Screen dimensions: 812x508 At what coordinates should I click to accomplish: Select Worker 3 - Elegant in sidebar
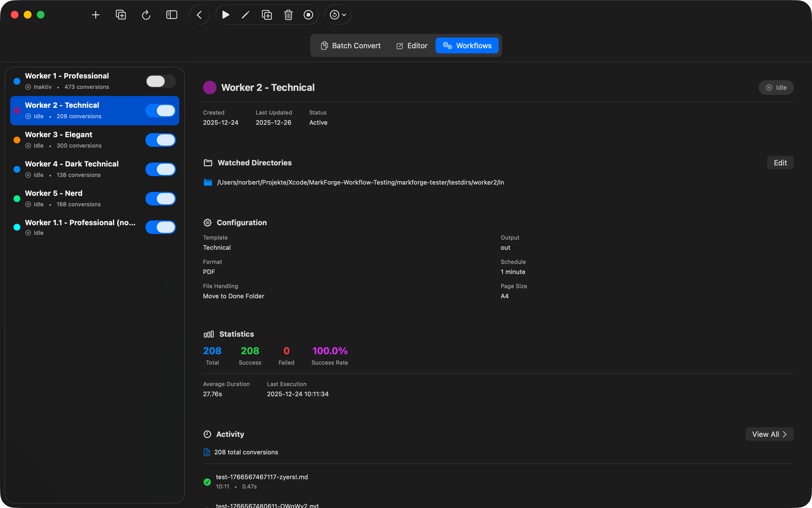click(95, 140)
